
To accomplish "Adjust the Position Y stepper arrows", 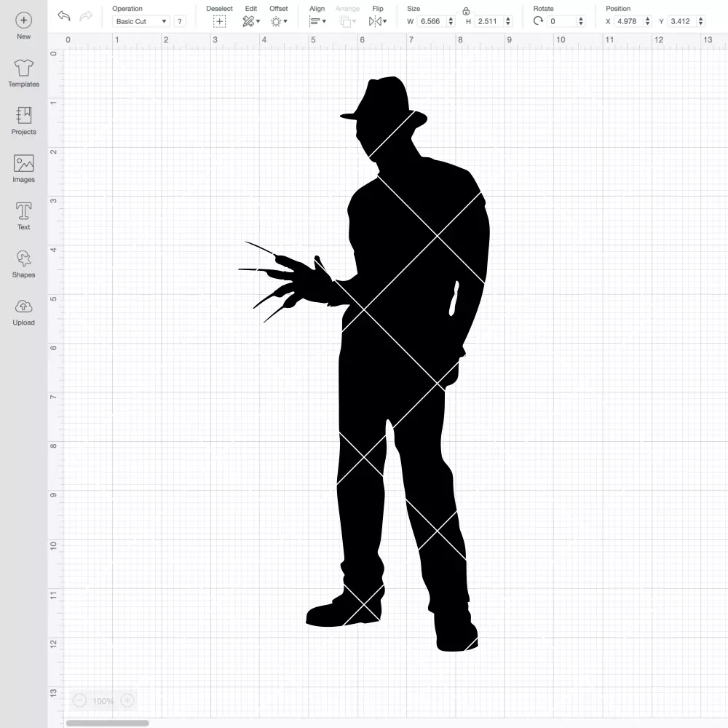I will click(701, 21).
